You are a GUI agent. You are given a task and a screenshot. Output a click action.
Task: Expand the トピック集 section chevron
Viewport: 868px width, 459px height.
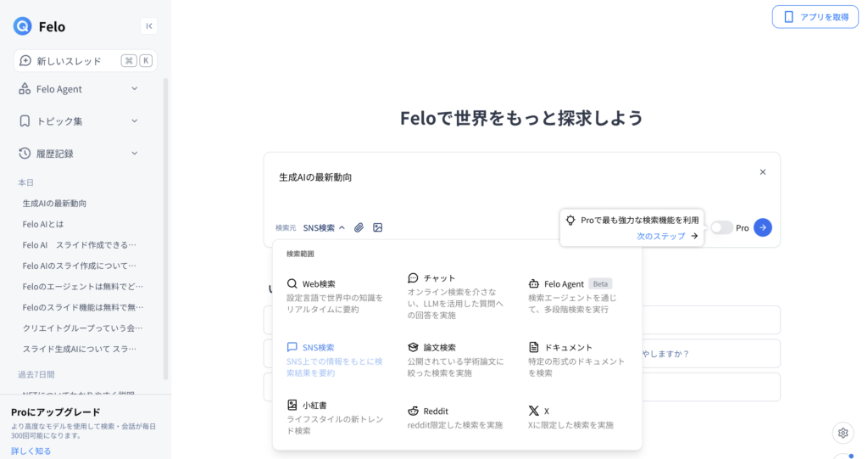pyautogui.click(x=135, y=120)
